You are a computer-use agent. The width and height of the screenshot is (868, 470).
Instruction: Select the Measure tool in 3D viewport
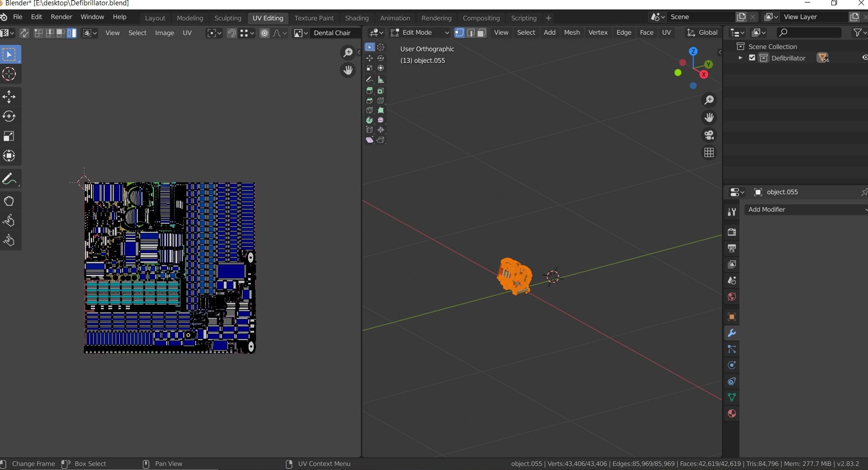pos(381,80)
